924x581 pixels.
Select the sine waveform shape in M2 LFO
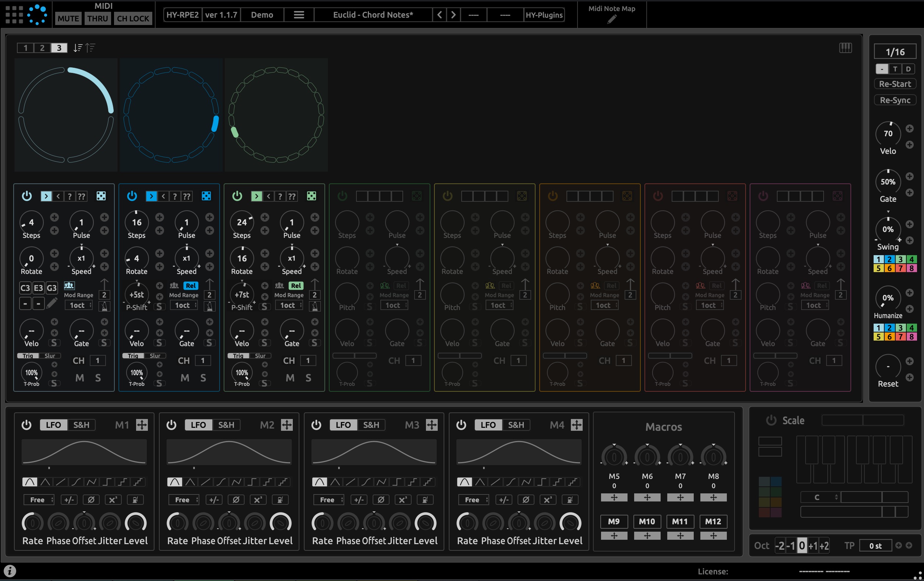pos(174,482)
